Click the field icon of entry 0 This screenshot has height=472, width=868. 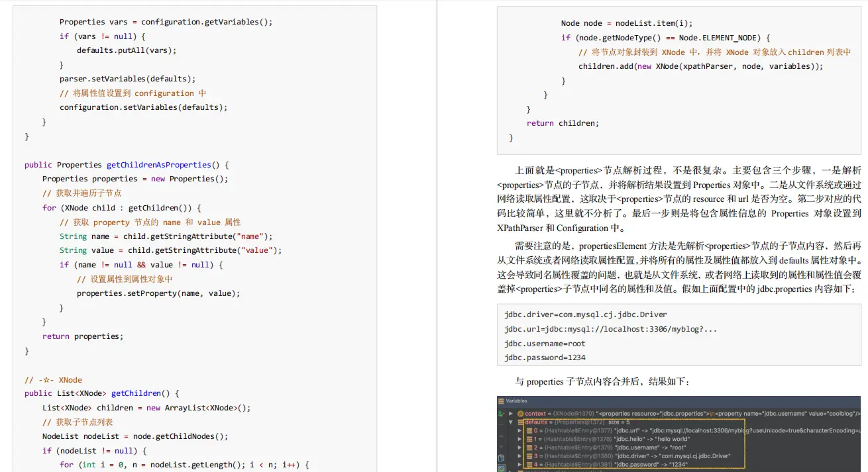[x=529, y=430]
